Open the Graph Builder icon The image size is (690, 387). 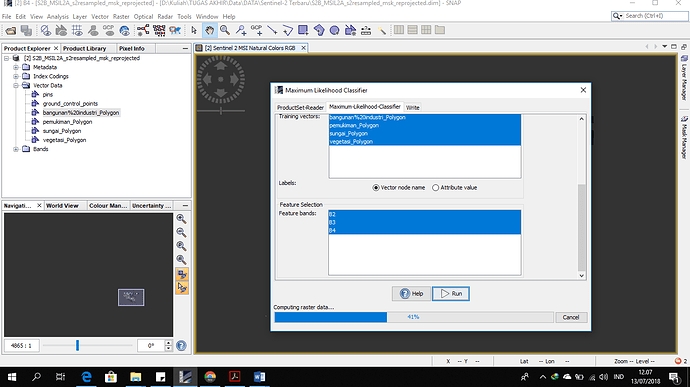pos(143,30)
